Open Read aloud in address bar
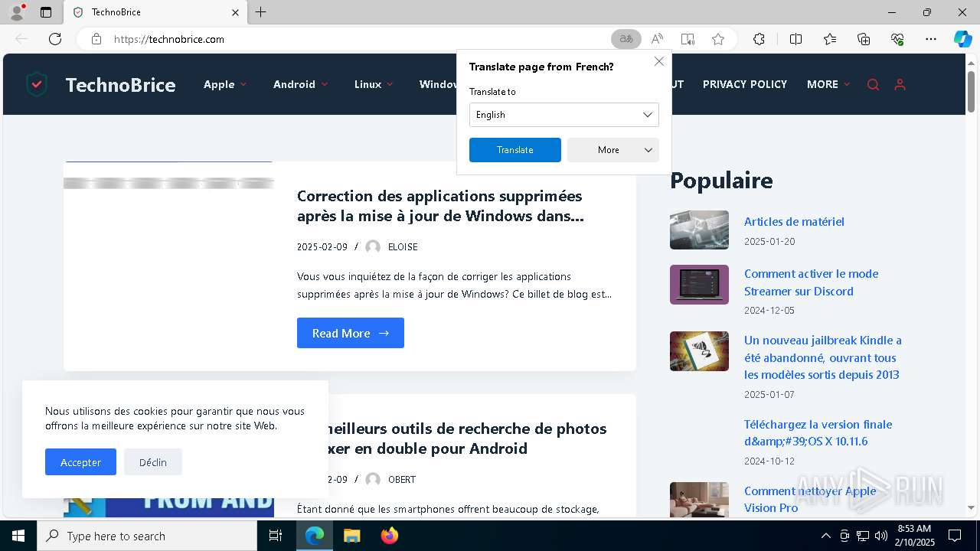This screenshot has width=980, height=551. [657, 39]
